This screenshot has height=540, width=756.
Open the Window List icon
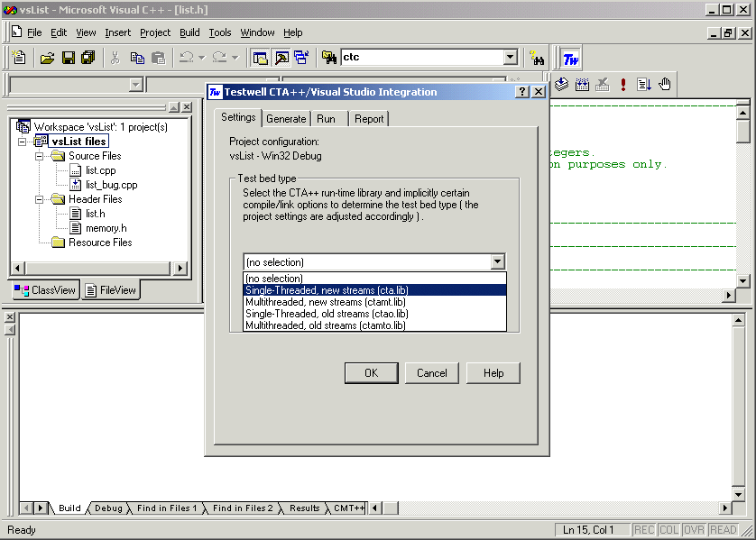302,59
